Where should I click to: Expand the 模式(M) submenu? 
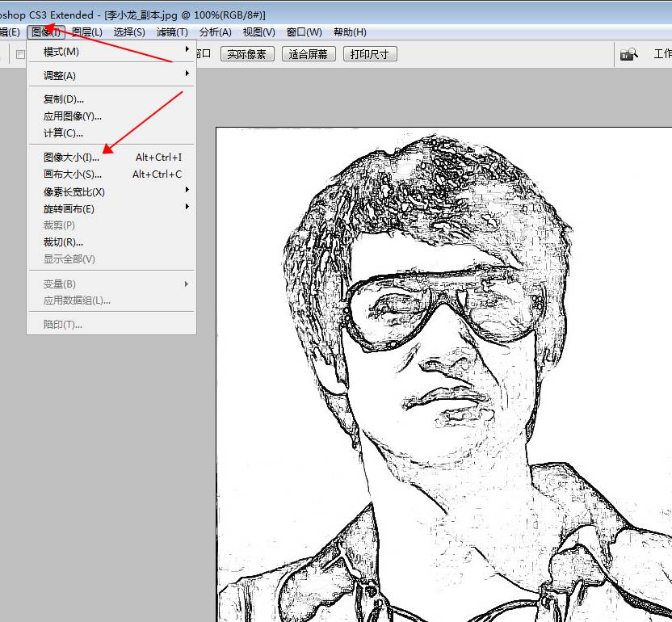click(61, 52)
